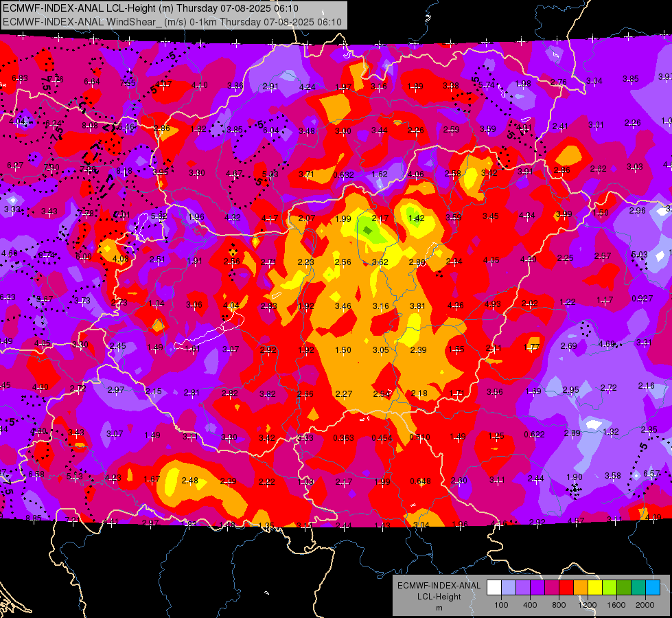Click the wind shear value '0.363'
This screenshot has width=672, height=618.
click(x=344, y=438)
